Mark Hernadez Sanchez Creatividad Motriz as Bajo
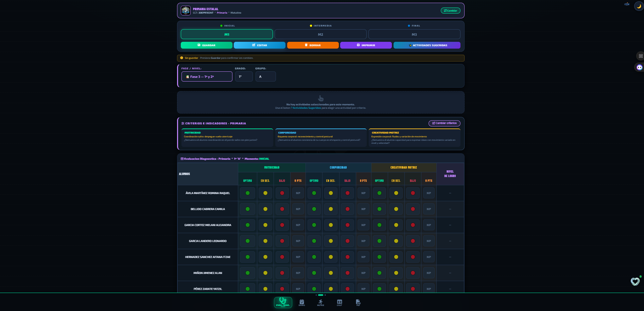The width and height of the screenshot is (644, 311). 413,257
